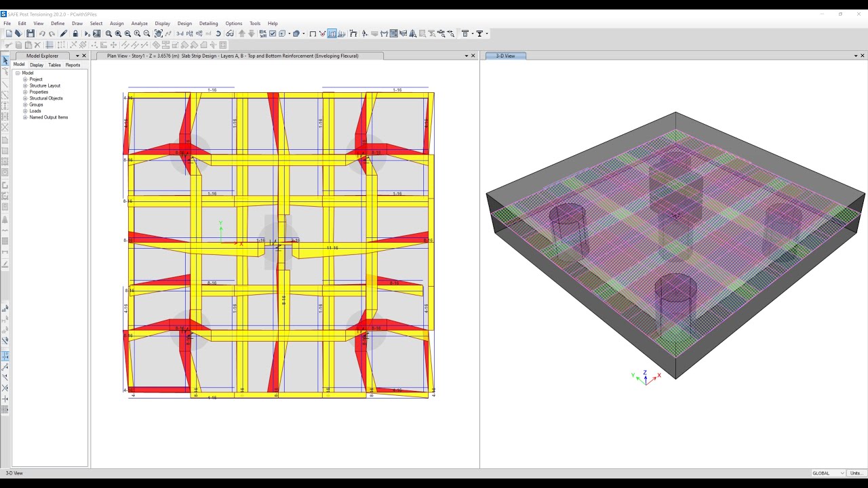The height and width of the screenshot is (488, 868).
Task: Click the Undo arrow icon
Action: click(x=42, y=33)
